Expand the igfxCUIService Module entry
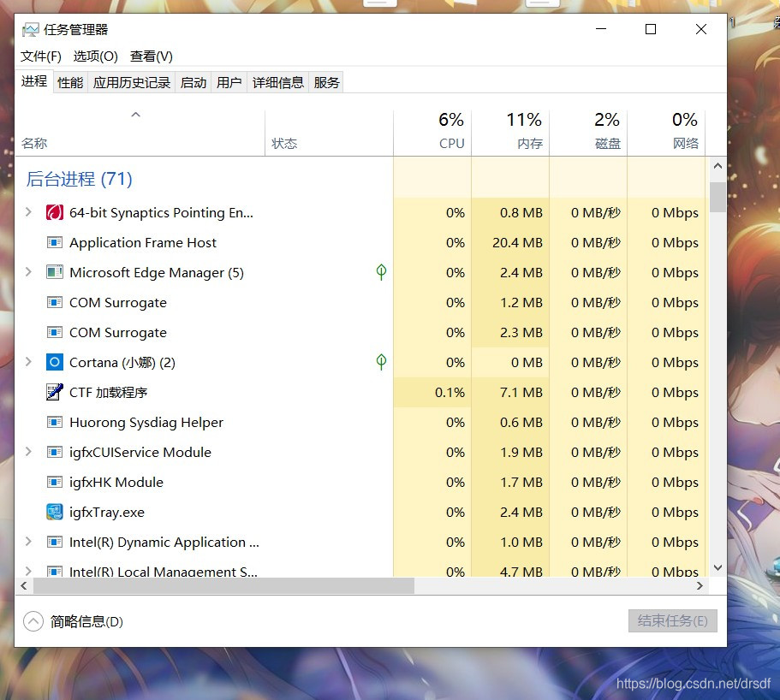Screen dimensions: 780x700 tap(28, 452)
